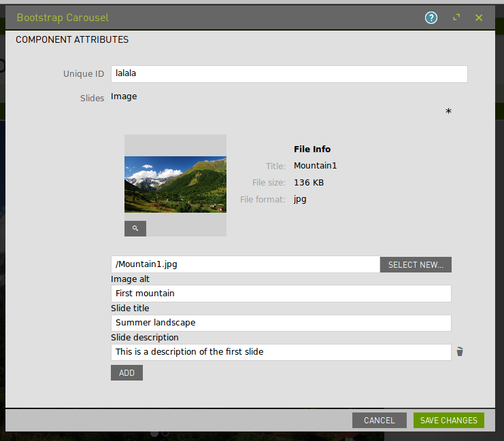Click the File Info heading

tap(312, 149)
